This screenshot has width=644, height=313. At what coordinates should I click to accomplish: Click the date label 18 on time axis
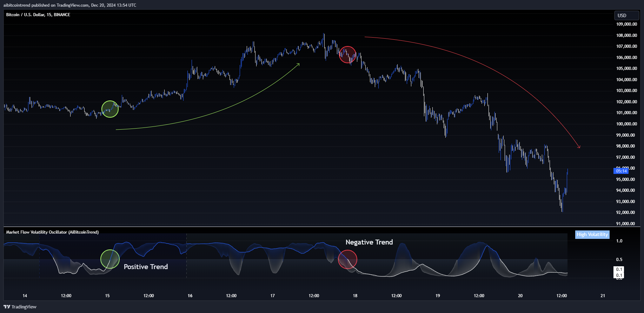[355, 296]
